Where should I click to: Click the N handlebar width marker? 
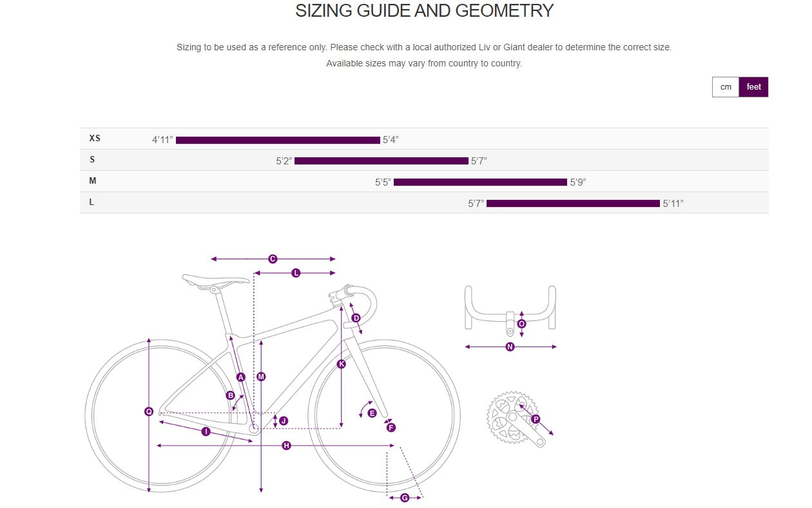pos(510,347)
